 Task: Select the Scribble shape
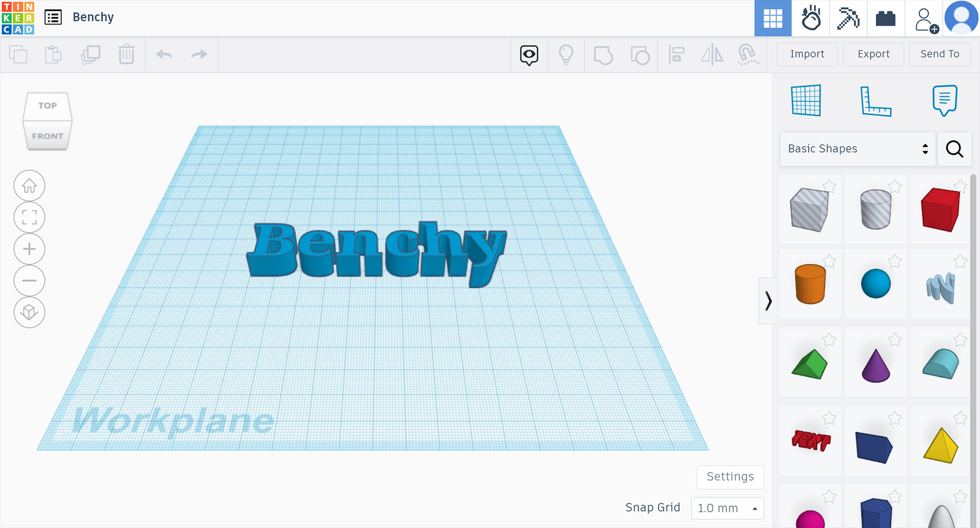pos(940,288)
